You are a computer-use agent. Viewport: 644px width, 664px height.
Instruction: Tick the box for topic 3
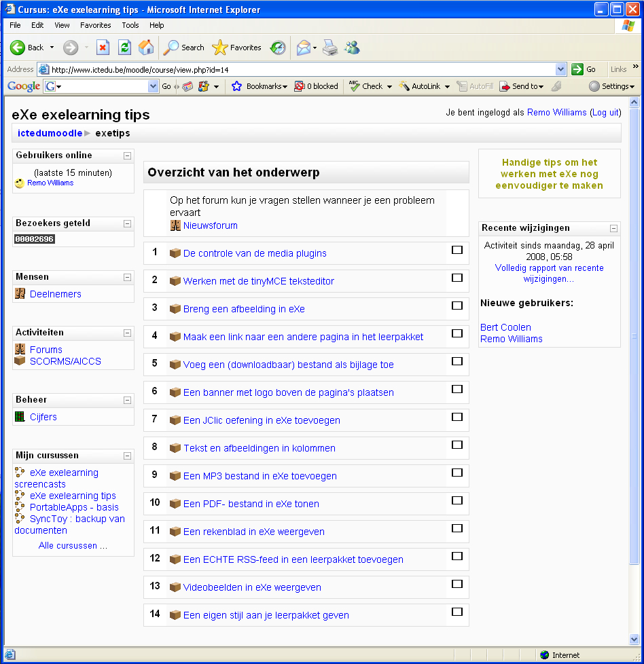tap(457, 306)
